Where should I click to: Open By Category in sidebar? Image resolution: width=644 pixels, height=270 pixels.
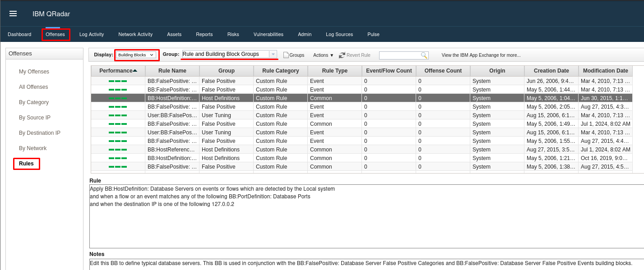click(x=34, y=102)
